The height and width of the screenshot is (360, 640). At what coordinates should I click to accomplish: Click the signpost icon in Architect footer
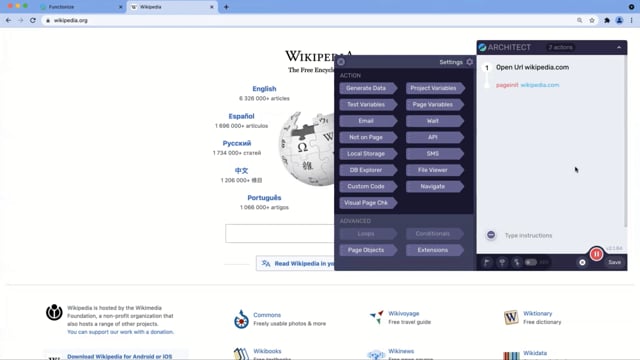pos(502,262)
